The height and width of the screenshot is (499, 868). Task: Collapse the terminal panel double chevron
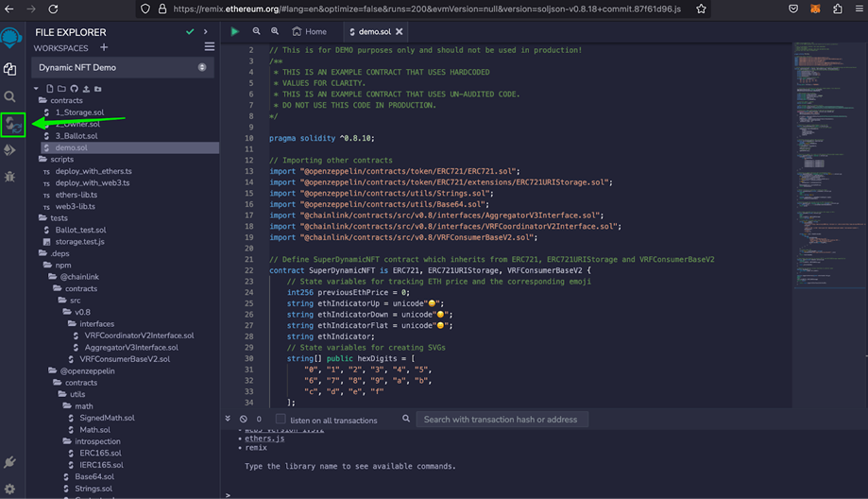228,419
